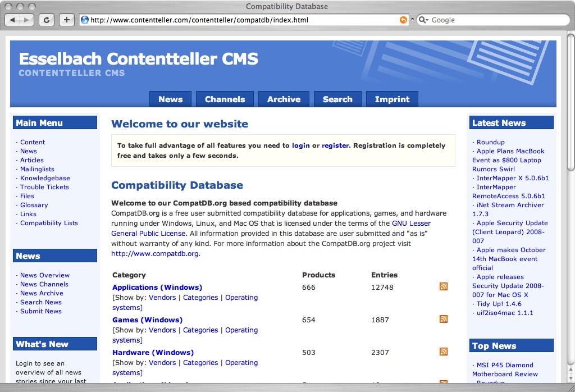Open the Apple Plans MacBook Event news item
This screenshot has height=392, width=575.
(x=509, y=160)
